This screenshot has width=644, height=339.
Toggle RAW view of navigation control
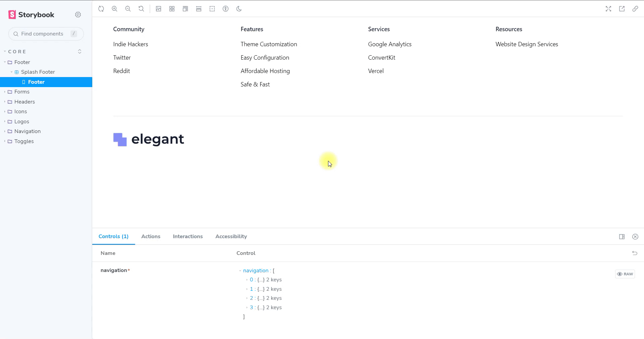coord(625,274)
